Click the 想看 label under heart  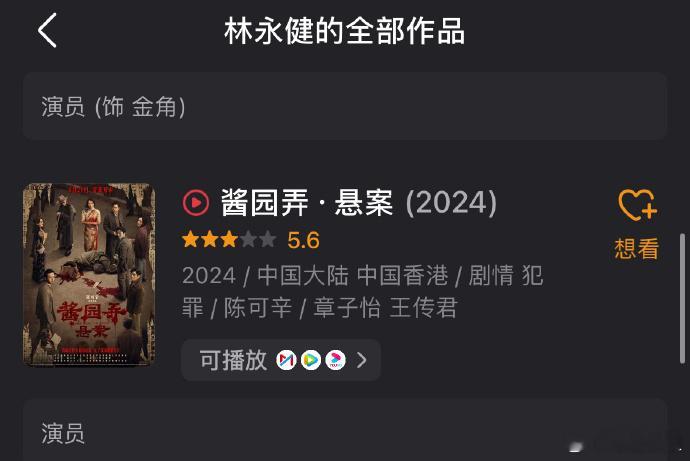click(x=636, y=249)
